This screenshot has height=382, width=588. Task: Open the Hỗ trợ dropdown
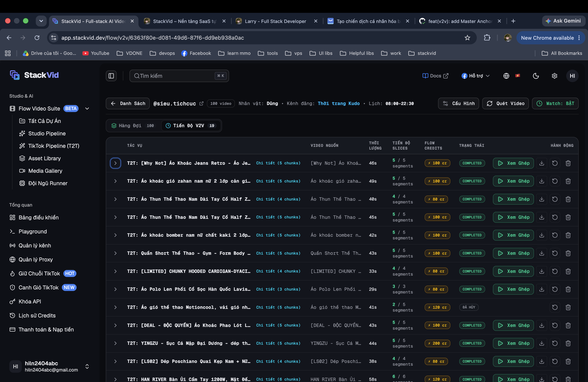(475, 76)
